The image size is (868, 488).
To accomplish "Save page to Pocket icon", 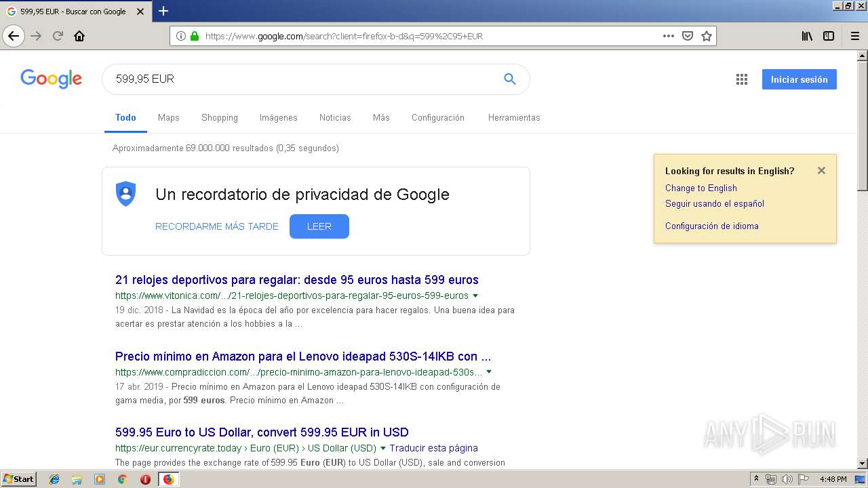I will (688, 36).
